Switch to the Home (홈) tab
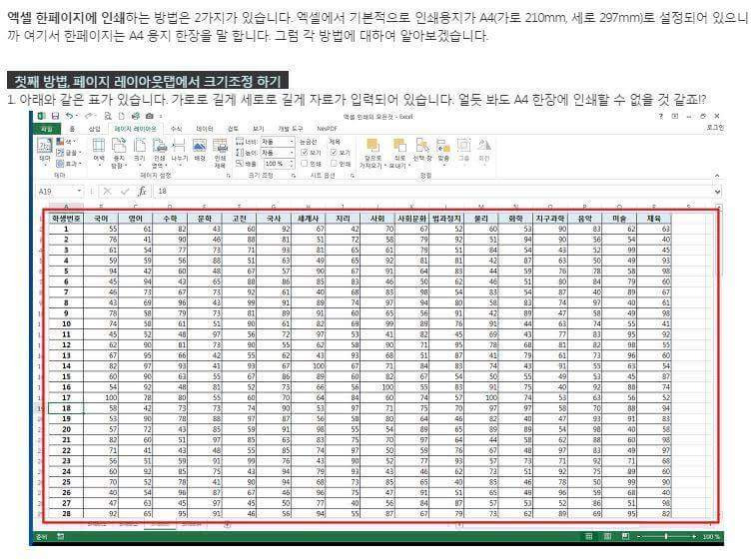755x560 pixels. coord(72,129)
